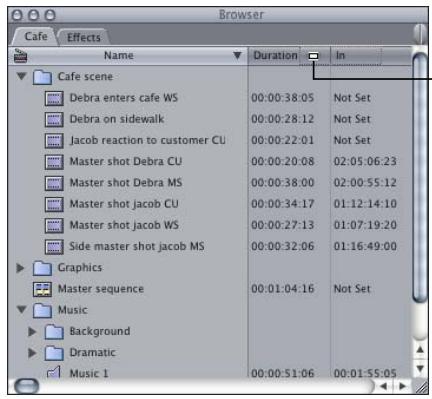Select the Debra on sidewalk clip icon
Screen dimensions: 432x399
pos(54,119)
